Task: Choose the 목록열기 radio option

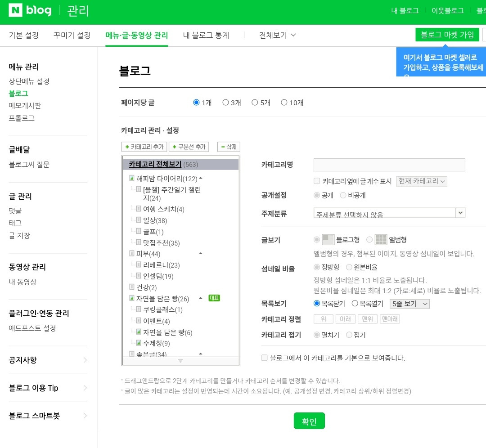Action: point(355,303)
